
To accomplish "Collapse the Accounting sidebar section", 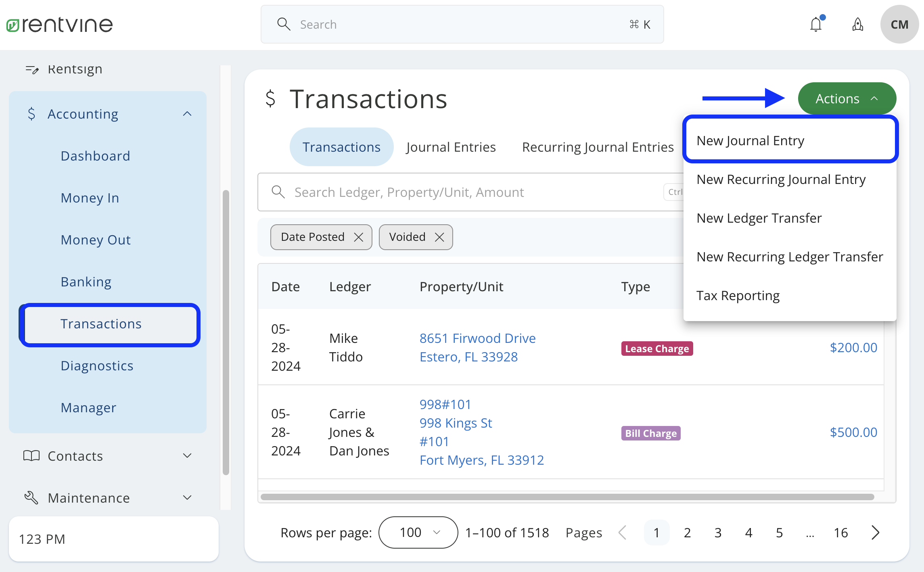I will point(187,114).
